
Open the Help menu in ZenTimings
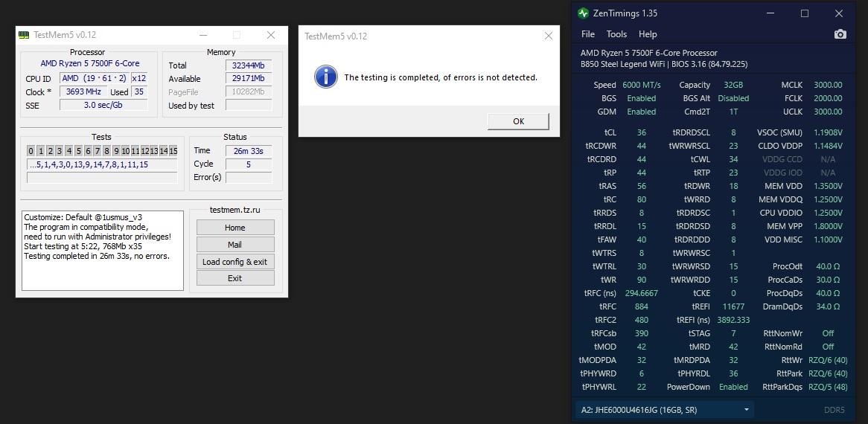click(648, 34)
